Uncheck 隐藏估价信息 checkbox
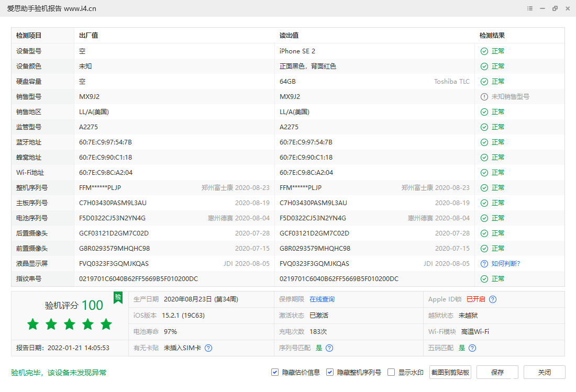The height and width of the screenshot is (392, 576). click(x=275, y=372)
